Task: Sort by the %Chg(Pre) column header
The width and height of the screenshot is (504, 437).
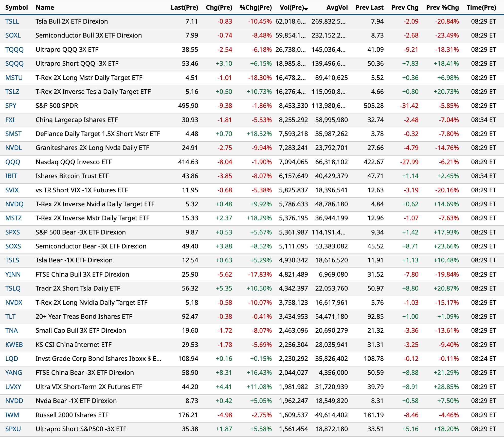Action: (256, 7)
